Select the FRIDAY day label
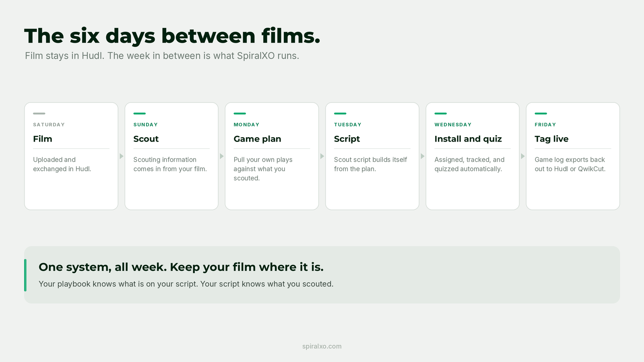The height and width of the screenshot is (362, 644). pyautogui.click(x=545, y=125)
